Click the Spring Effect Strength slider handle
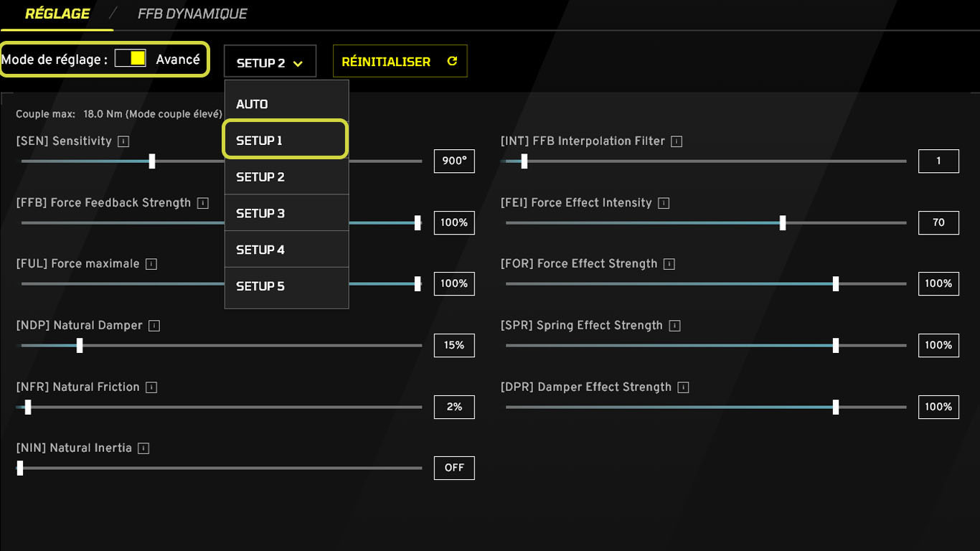Viewport: 980px width, 551px height. [836, 345]
